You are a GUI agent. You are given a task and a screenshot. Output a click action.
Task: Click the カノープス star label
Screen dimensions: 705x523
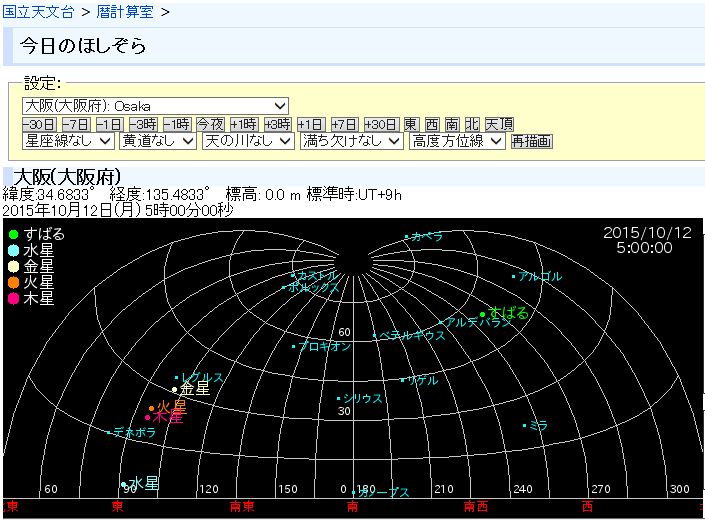pyautogui.click(x=384, y=492)
